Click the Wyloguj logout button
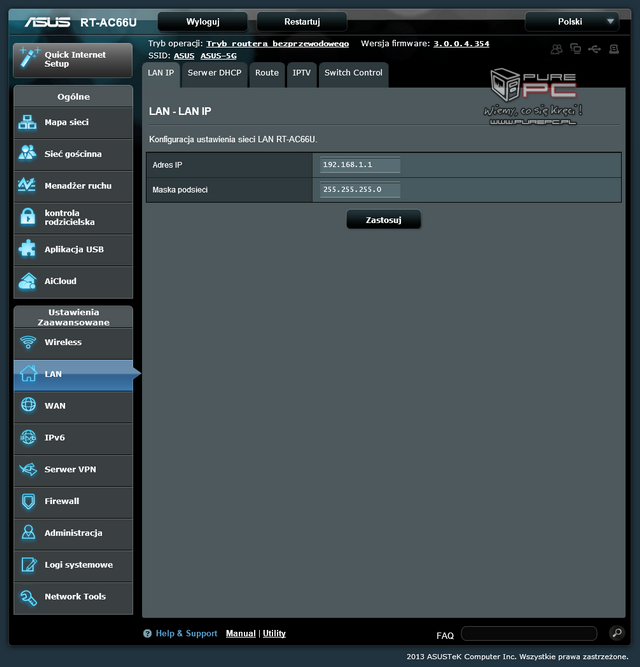 point(202,22)
